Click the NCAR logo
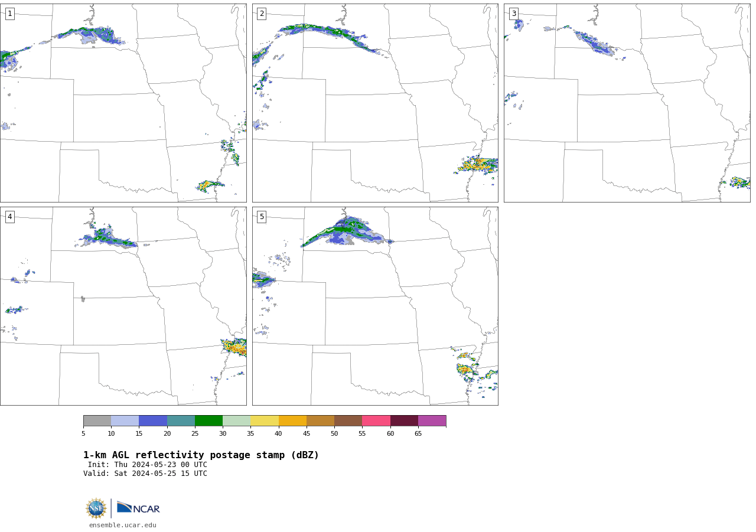This screenshot has width=756, height=532. coord(138,508)
